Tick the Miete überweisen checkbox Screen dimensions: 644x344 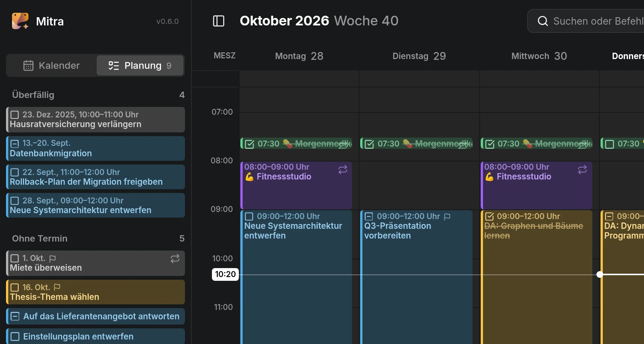15,258
